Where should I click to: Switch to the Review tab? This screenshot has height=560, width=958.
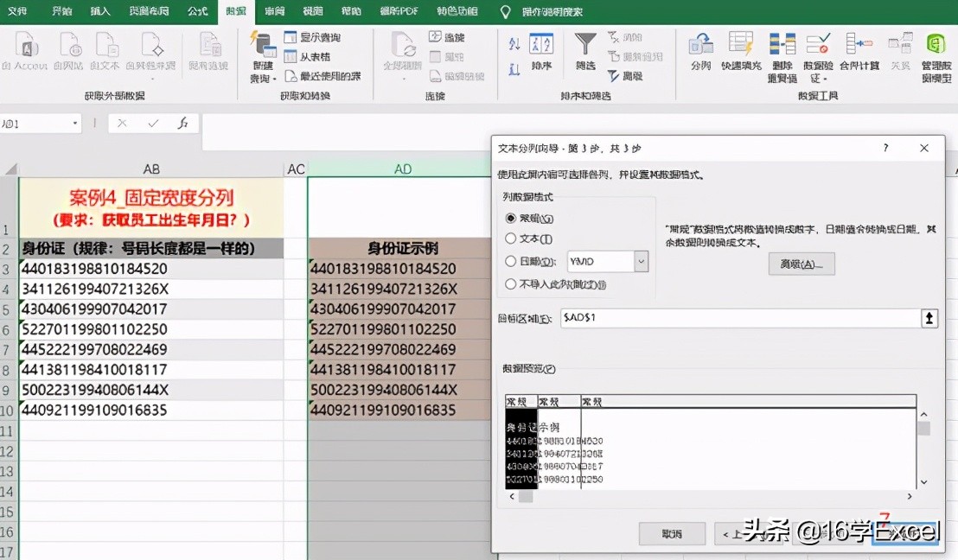click(274, 11)
